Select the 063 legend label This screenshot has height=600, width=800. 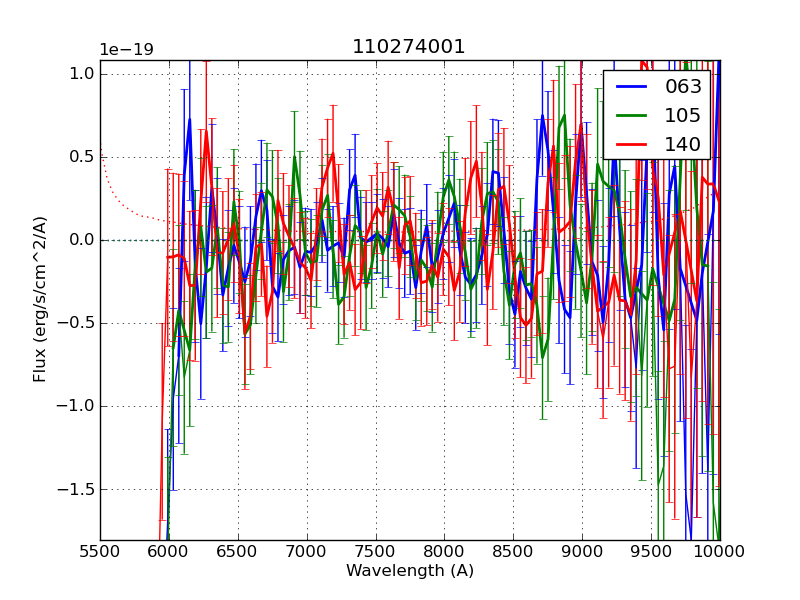coord(684,87)
